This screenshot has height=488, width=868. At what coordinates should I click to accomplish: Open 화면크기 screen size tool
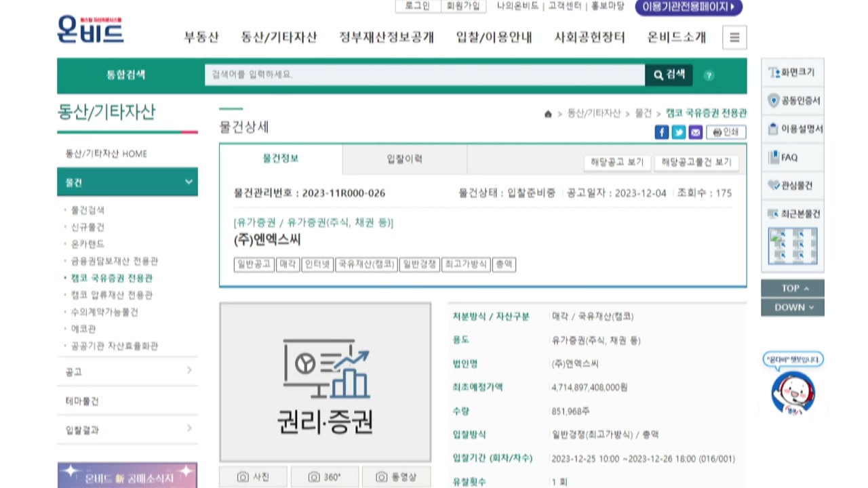792,72
